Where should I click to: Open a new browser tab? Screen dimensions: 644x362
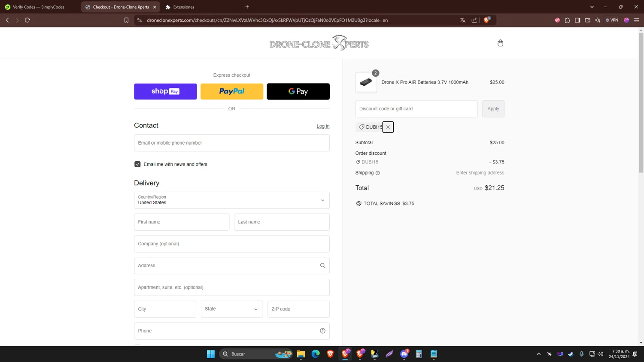[x=247, y=7]
